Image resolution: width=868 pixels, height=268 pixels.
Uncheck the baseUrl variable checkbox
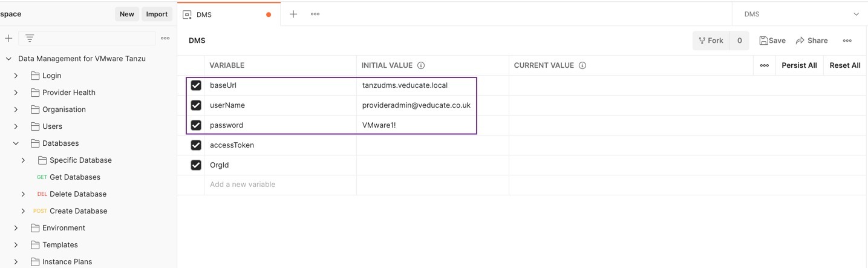coord(196,85)
